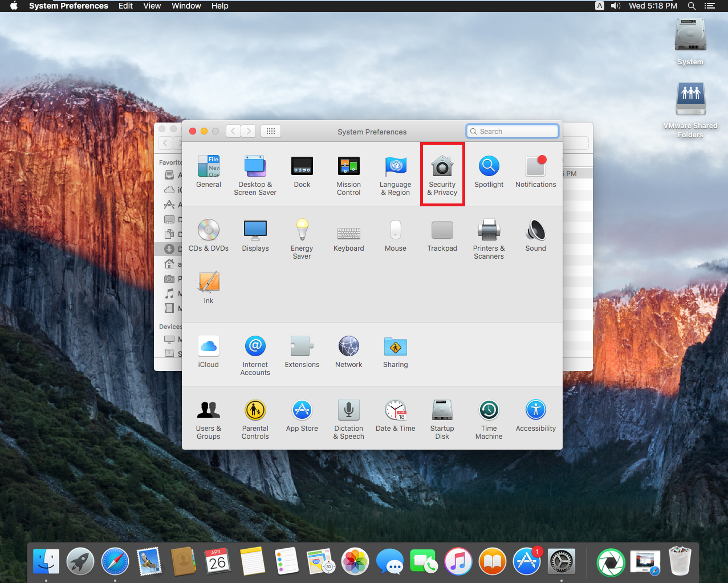Open Photos from the Dock
This screenshot has height=583, width=728.
tap(355, 562)
